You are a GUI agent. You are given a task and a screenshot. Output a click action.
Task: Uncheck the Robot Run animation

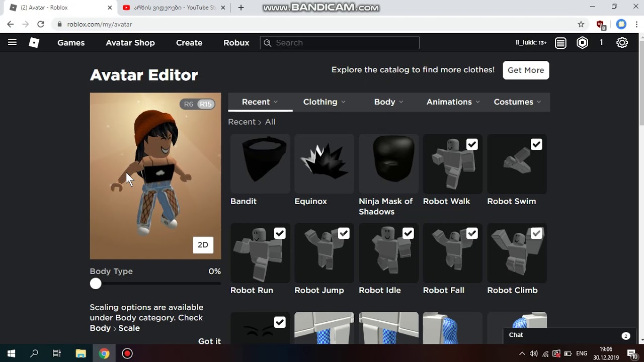tap(280, 233)
